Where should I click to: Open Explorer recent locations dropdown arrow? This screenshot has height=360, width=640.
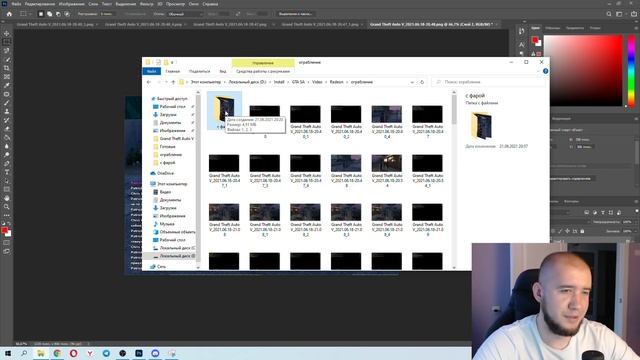tap(166, 82)
